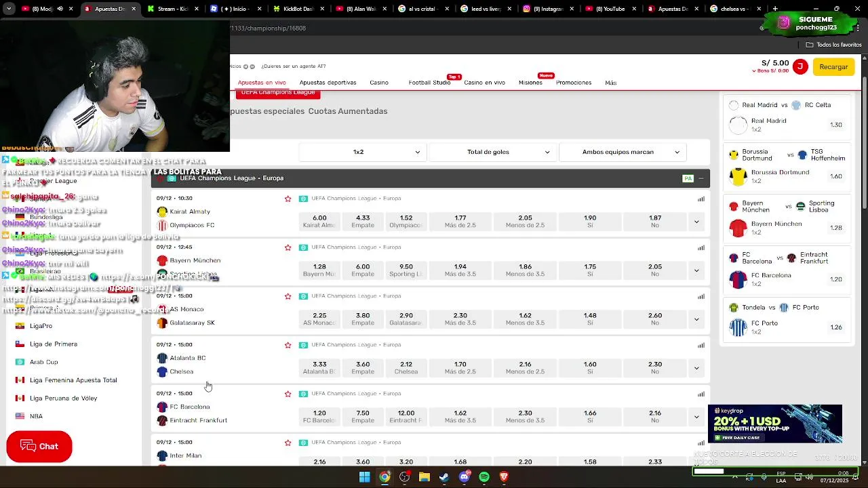Viewport: 868px width, 488px height.
Task: Open statistics icon for AS Monaco match
Action: (x=701, y=296)
